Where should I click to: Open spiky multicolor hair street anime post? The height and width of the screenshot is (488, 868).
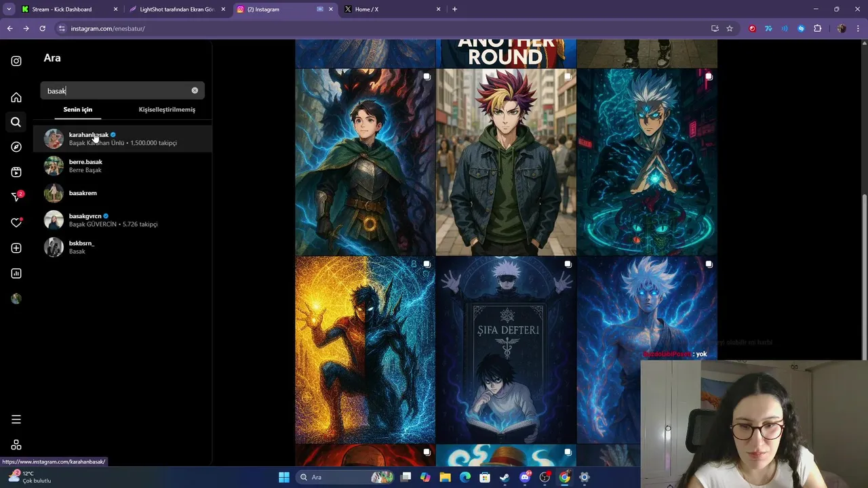[506, 162]
